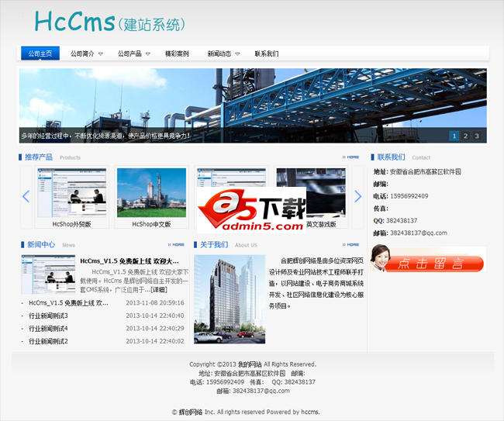Click footer email 382438137@qq.com

coord(261,391)
